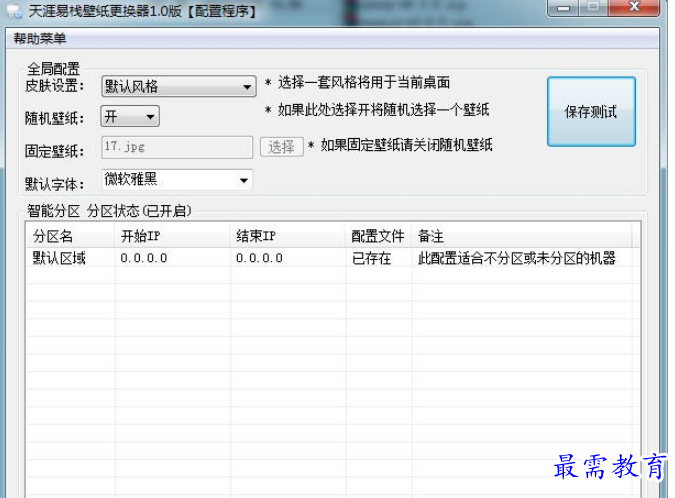Screen dimensions: 675x498
Task: Close the 天涯易栈壁纸更换器 window
Action: coord(634,8)
